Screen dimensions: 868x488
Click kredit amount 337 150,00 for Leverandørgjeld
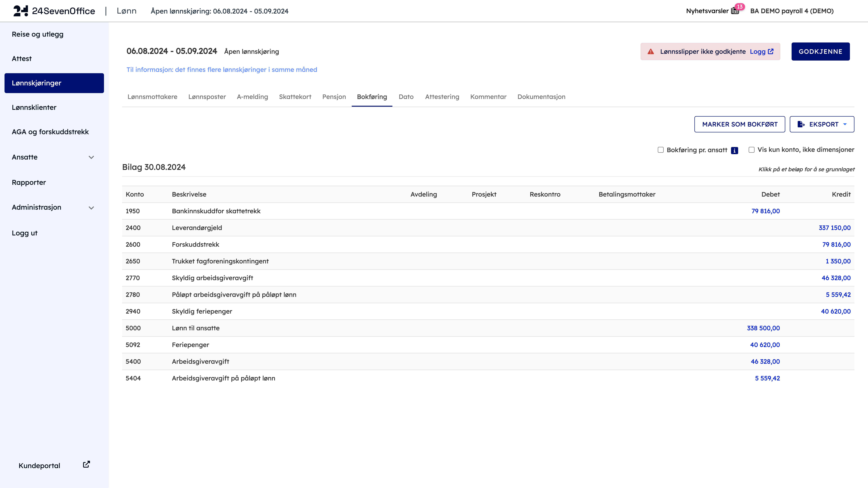[835, 228]
